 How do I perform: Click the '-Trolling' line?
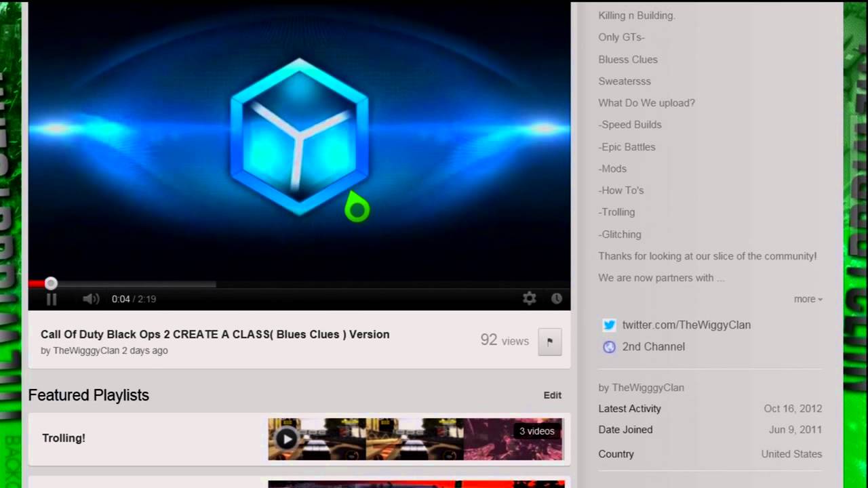(616, 212)
